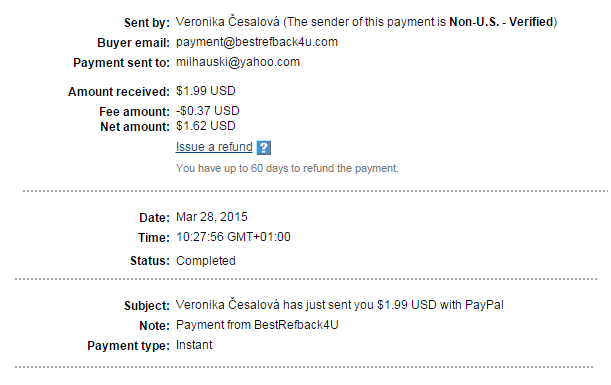Click the date Mar 28, 2015
The height and width of the screenshot is (385, 611).
[212, 217]
